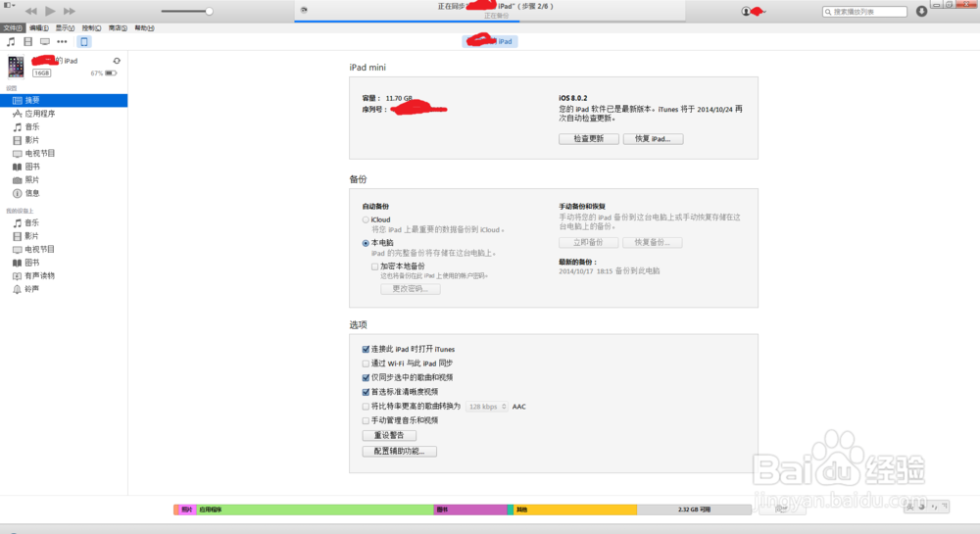Click the iPad device thumbnail image

pos(16,67)
